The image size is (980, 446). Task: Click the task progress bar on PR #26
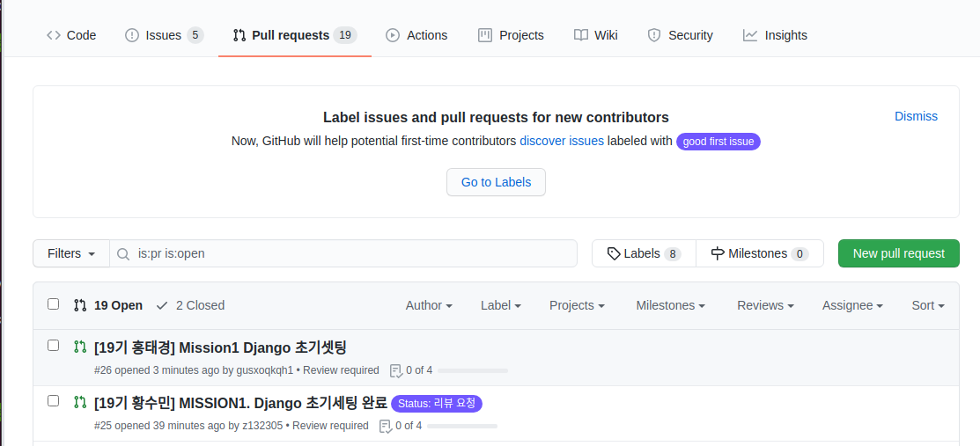coord(473,371)
